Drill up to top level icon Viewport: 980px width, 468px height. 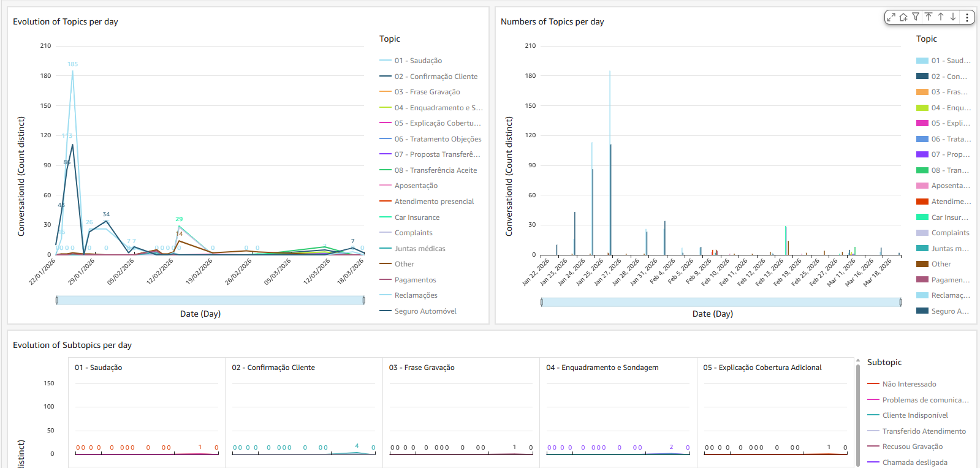929,17
